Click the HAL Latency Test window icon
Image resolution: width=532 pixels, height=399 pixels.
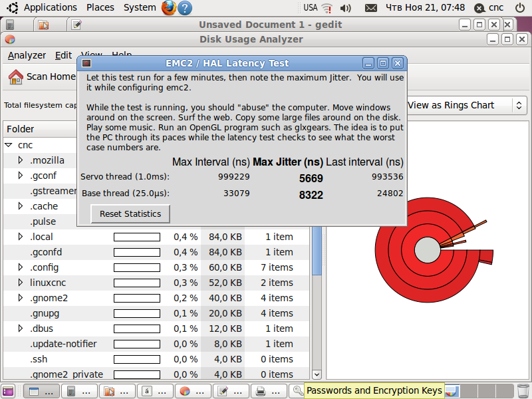86,63
